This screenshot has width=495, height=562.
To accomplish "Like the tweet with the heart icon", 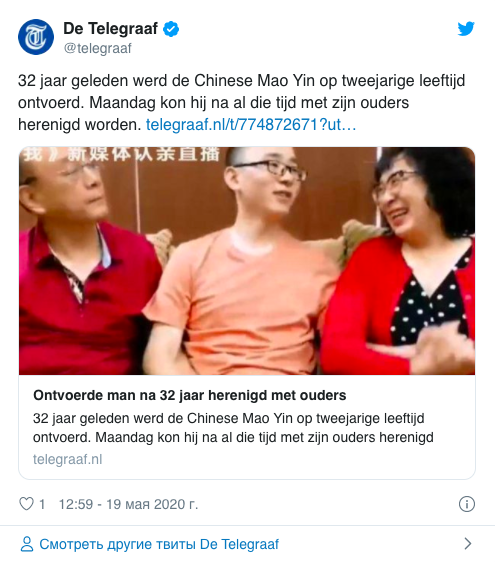I will pos(26,504).
